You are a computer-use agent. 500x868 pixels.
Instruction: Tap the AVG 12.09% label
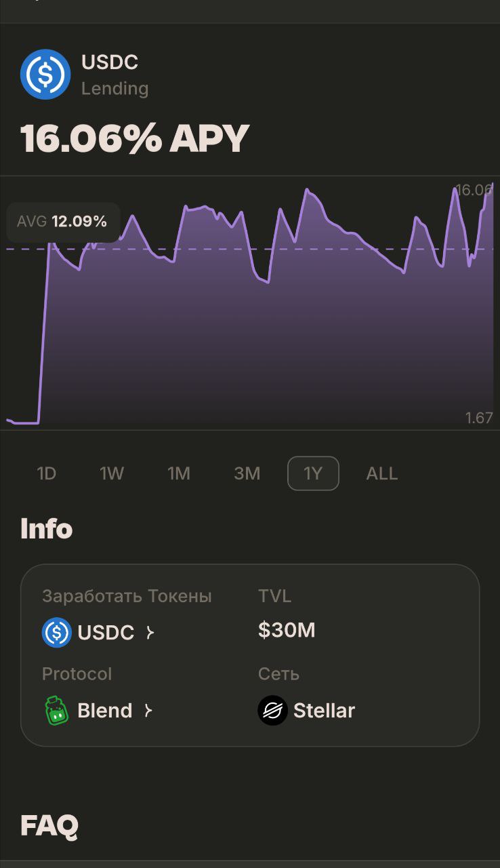tap(63, 222)
